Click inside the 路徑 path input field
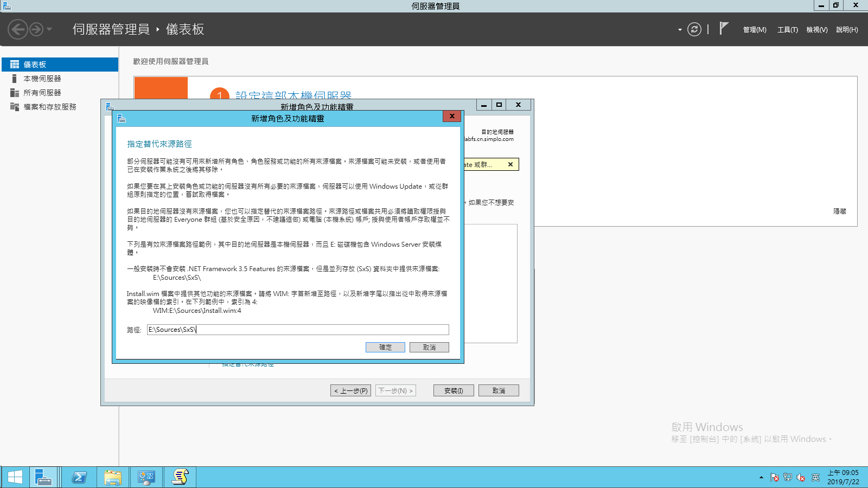 pos(298,329)
